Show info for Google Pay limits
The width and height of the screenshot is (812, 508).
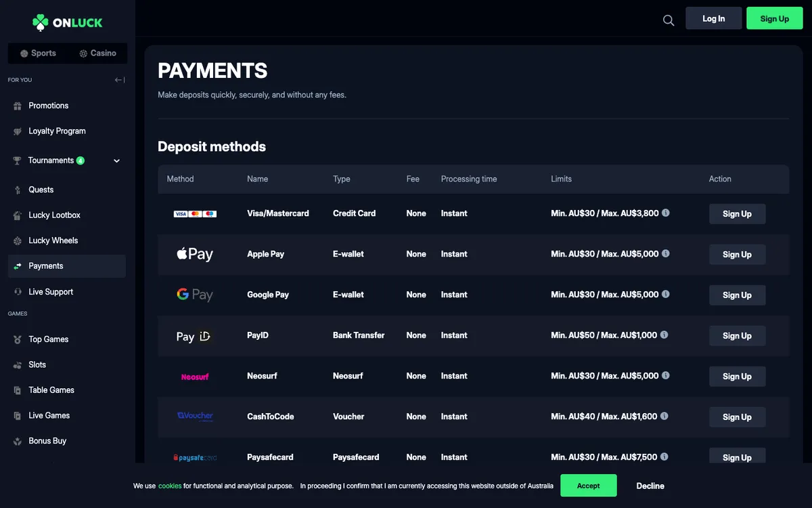click(666, 294)
